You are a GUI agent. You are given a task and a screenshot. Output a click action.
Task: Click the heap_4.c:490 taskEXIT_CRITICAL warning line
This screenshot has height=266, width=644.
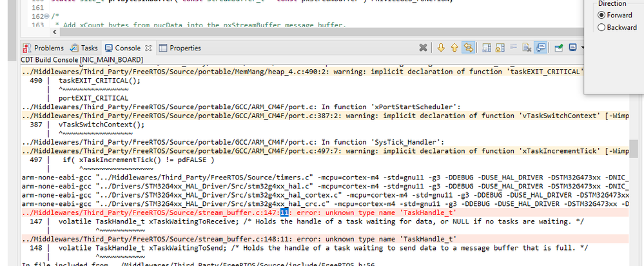[302, 71]
